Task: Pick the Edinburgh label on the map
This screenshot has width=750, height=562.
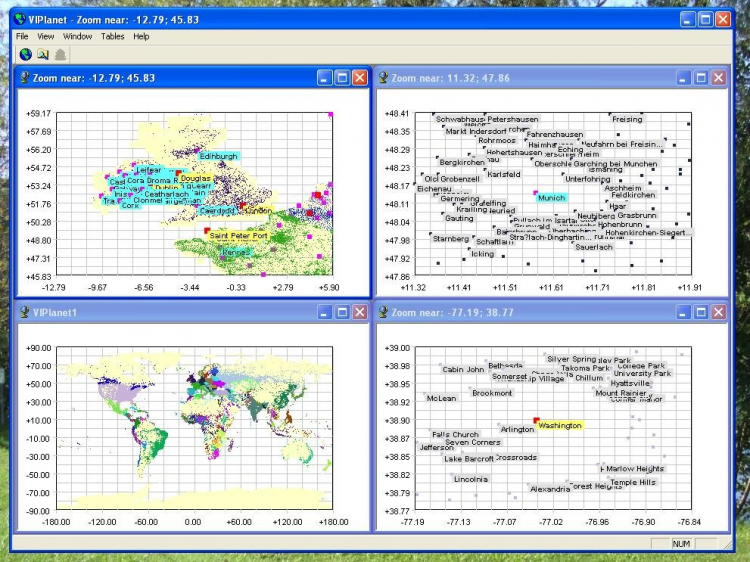Action: (x=218, y=156)
